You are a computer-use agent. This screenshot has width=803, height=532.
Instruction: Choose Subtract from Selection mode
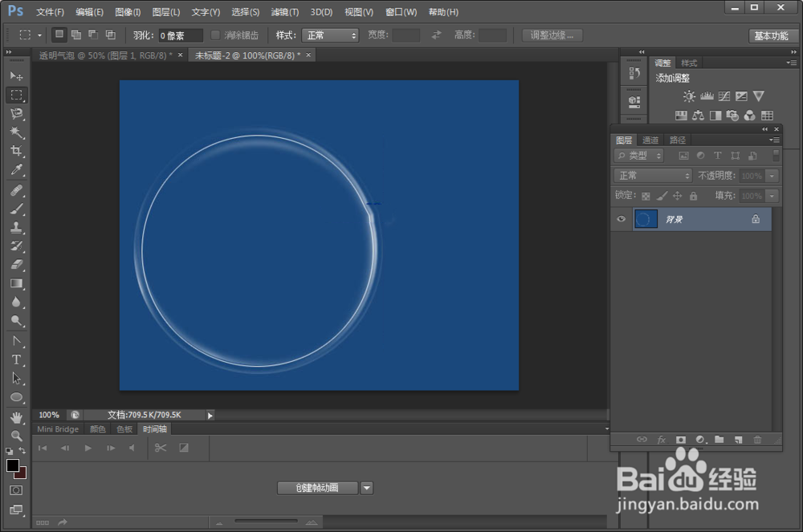[x=93, y=35]
